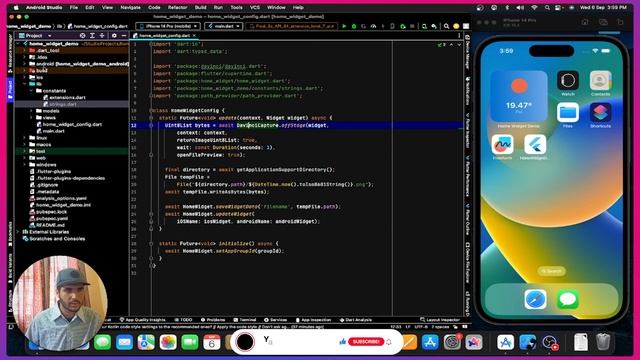Click Simulator screenshot button in title bar
Screen dimensions: 640x360
coord(603,22)
